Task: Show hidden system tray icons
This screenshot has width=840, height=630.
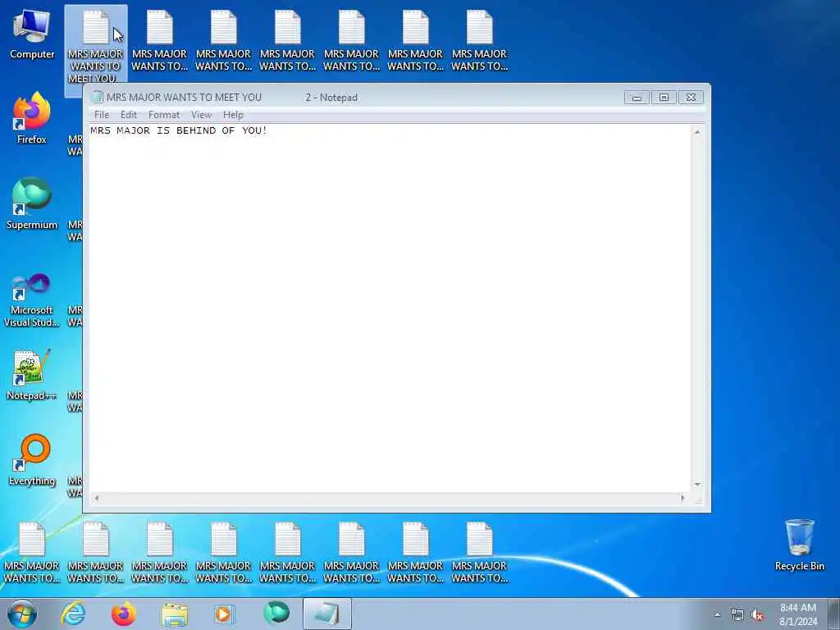Action: click(x=717, y=615)
